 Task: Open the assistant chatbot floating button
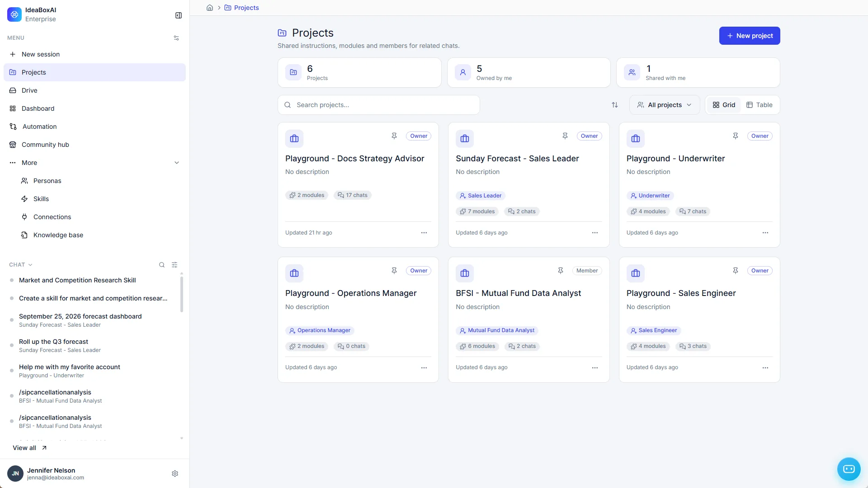[849, 469]
